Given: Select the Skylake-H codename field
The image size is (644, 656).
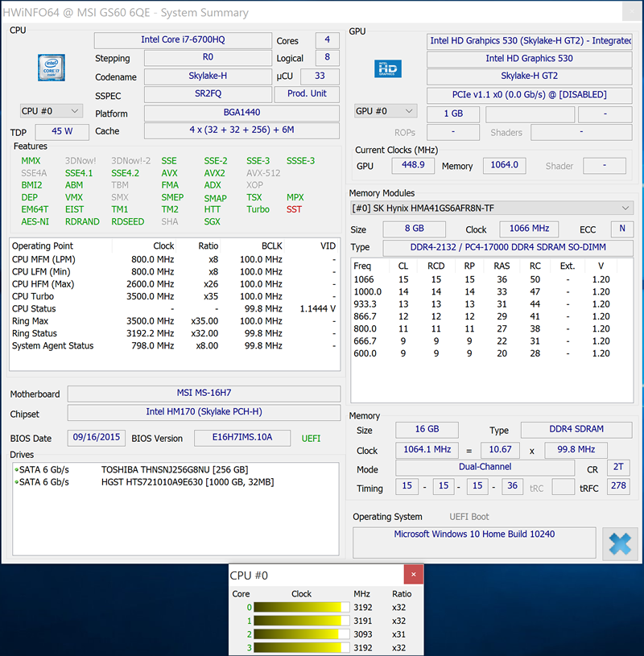Looking at the screenshot, I should [208, 76].
